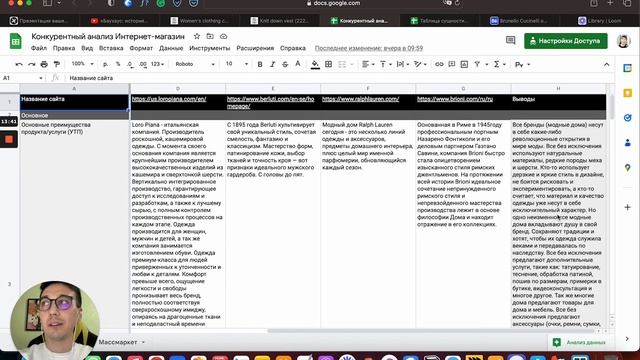Open the Вставка menu
The width and height of the screenshot is (640, 360).
(111, 48)
